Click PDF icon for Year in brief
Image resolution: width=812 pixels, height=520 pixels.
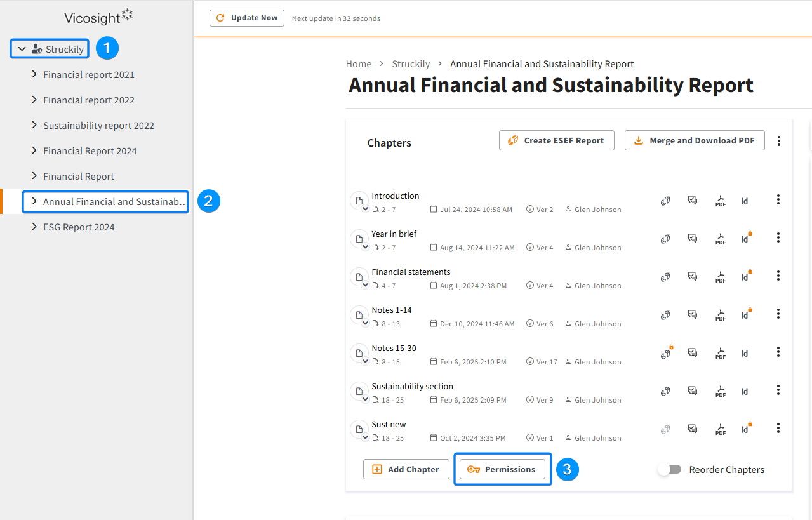pyautogui.click(x=721, y=239)
